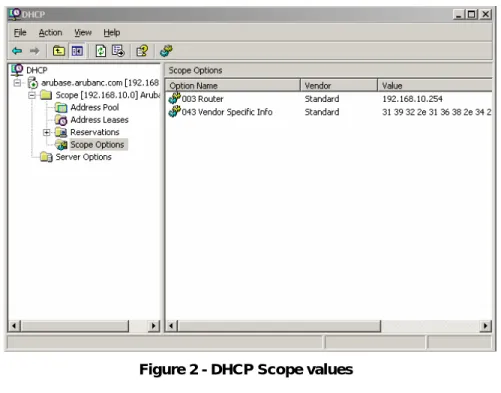Select the 043 Vendor Specific Info row
This screenshot has height=393, width=501.
click(329, 112)
